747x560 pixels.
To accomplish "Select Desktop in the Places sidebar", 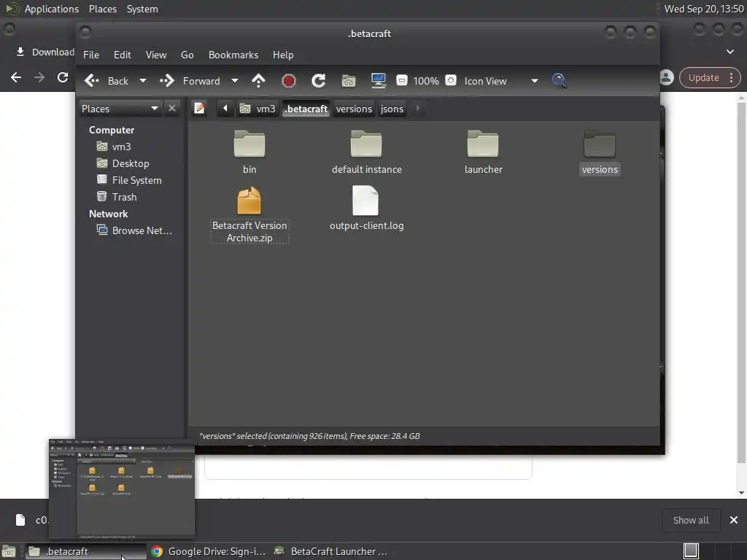I will (123, 163).
